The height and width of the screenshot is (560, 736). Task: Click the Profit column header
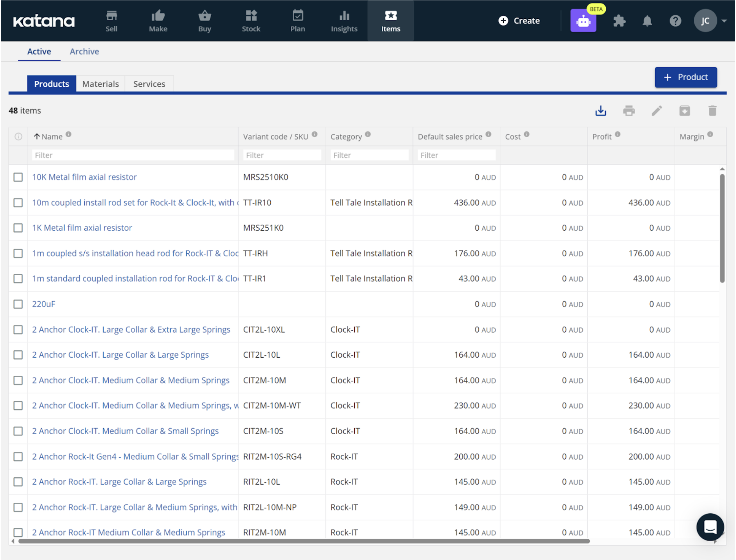[x=602, y=136]
